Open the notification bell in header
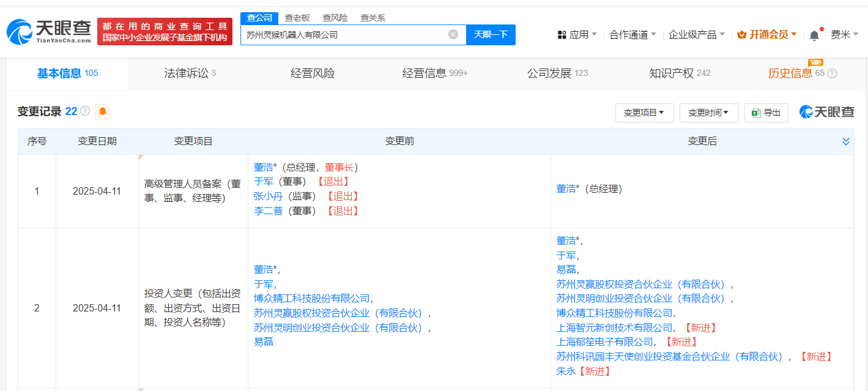The height and width of the screenshot is (391, 868). pyautogui.click(x=814, y=35)
